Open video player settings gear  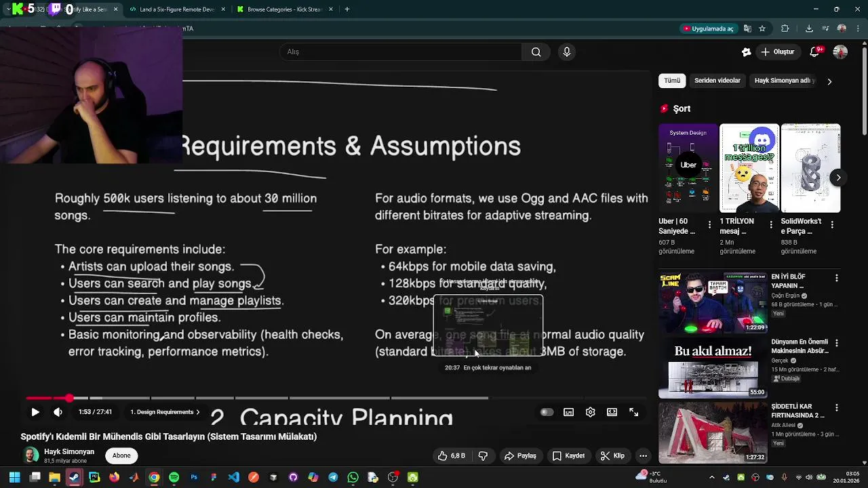(591, 412)
